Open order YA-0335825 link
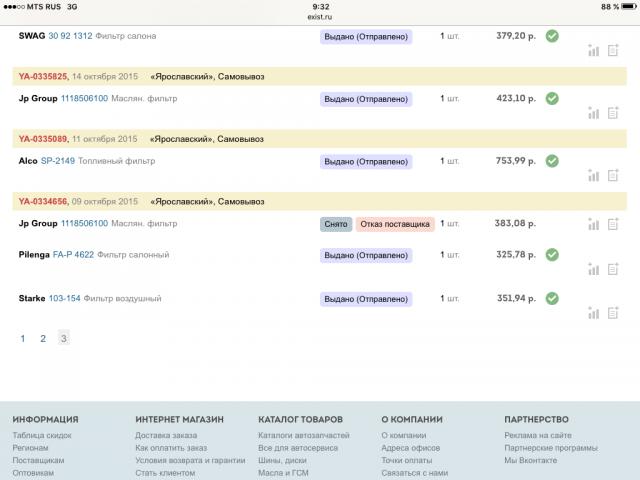The image size is (640, 480). pyautogui.click(x=43, y=76)
